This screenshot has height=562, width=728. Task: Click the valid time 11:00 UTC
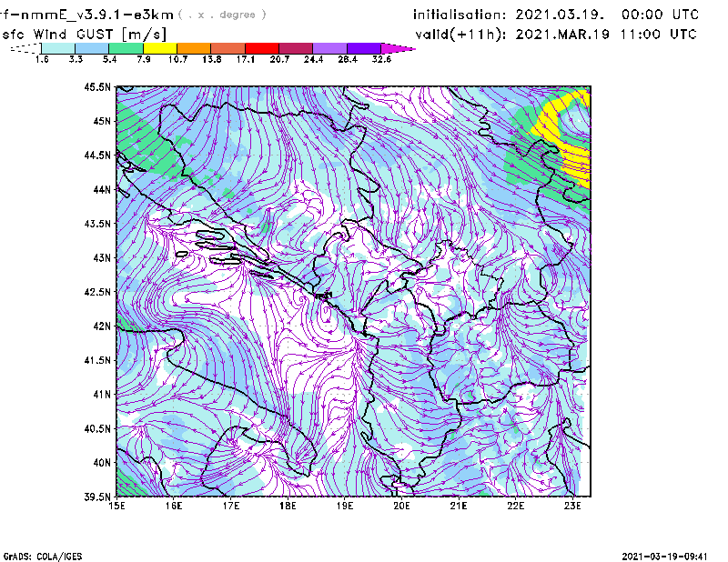pos(658,35)
